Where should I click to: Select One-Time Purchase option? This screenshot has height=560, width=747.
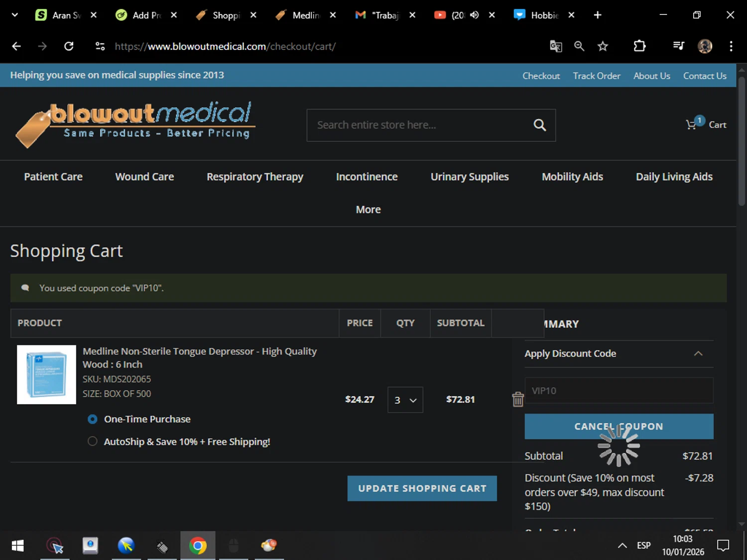point(92,419)
